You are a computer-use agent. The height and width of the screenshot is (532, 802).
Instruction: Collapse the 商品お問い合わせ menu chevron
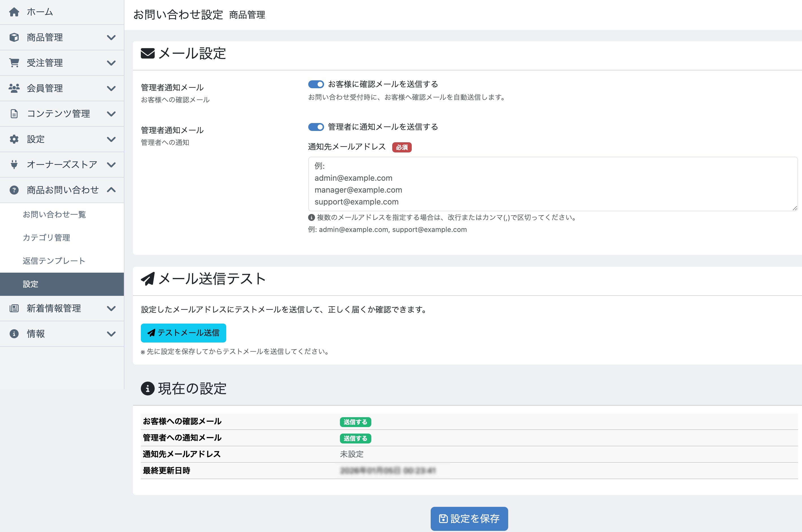click(111, 190)
